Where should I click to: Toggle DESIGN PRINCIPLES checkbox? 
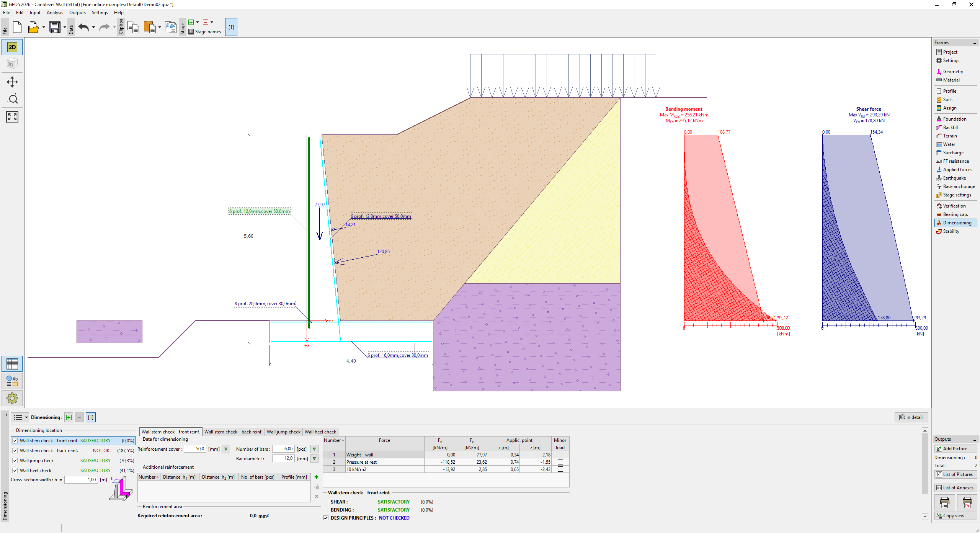click(x=326, y=518)
